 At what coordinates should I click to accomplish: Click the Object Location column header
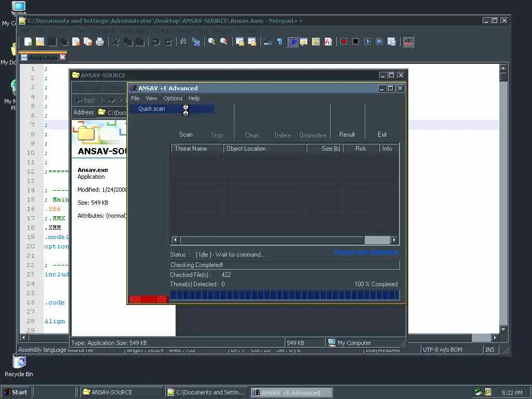tap(265, 149)
